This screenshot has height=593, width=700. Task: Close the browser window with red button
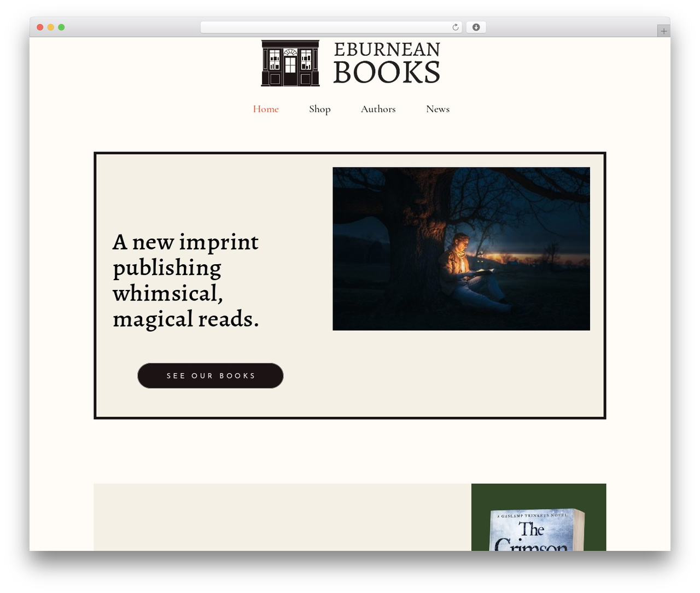point(40,27)
